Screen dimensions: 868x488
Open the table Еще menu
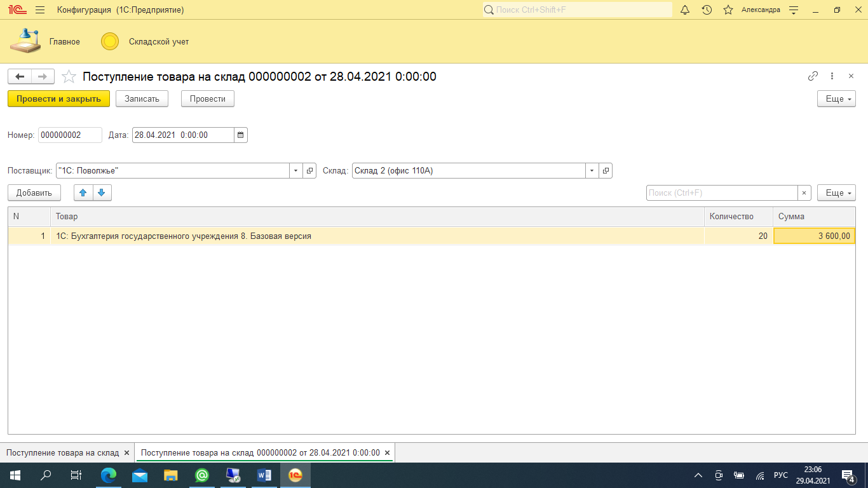[x=836, y=193]
